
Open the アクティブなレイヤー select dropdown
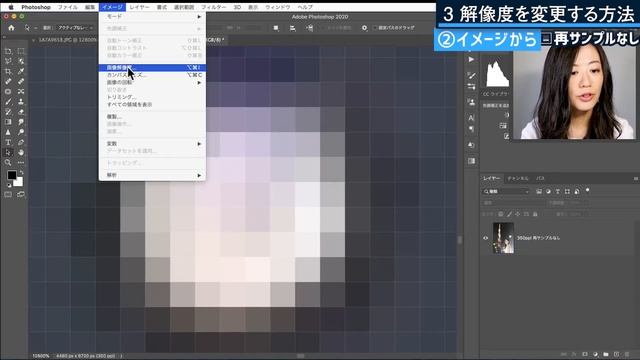[76, 28]
